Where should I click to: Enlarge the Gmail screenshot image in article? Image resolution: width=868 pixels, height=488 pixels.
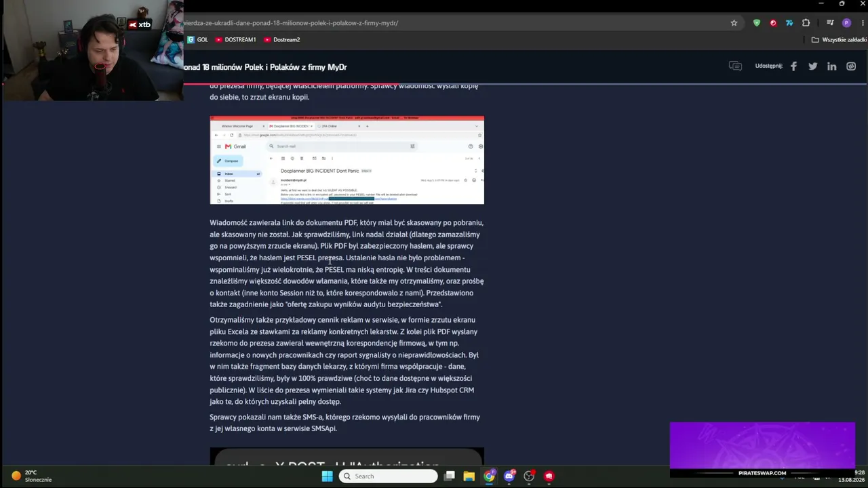[x=347, y=160]
